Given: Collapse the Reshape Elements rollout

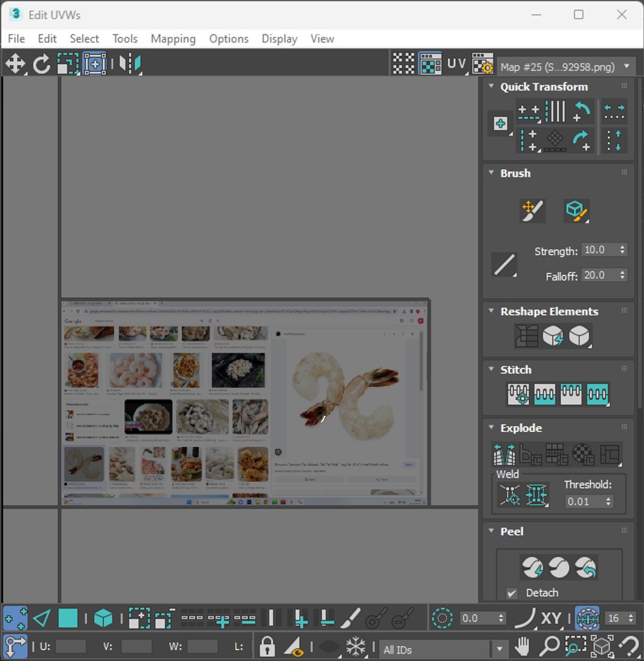Looking at the screenshot, I should pos(491,311).
